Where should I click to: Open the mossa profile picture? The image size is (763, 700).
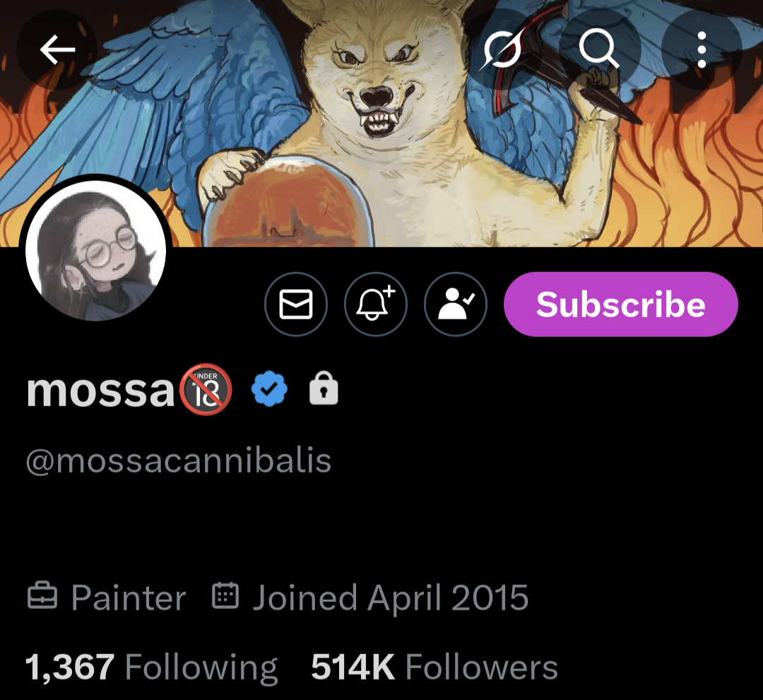click(x=96, y=250)
